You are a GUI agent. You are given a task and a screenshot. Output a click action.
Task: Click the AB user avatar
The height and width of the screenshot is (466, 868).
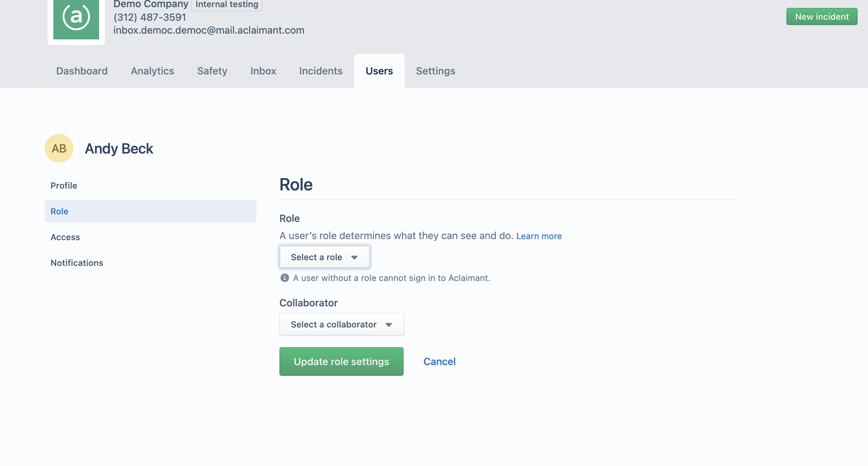[59, 148]
